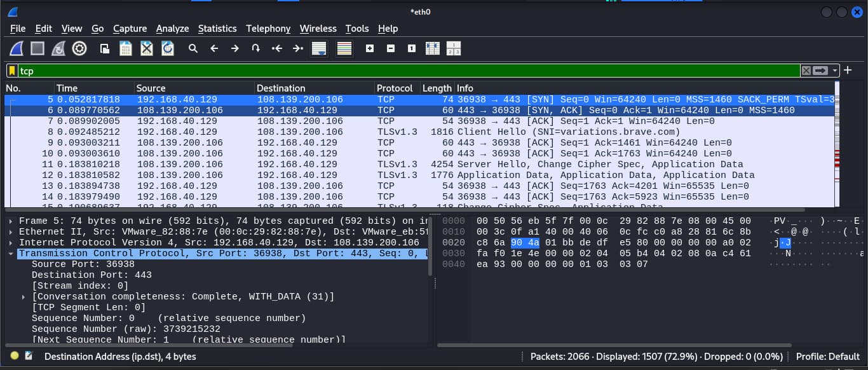
Task: Select Destination Port: 443 detail line
Action: (x=92, y=275)
